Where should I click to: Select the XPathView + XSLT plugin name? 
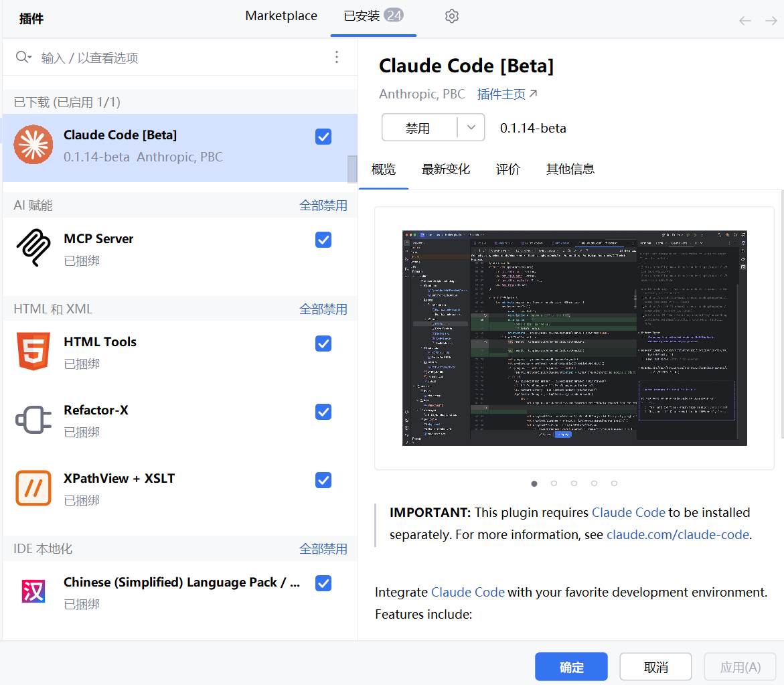click(119, 479)
